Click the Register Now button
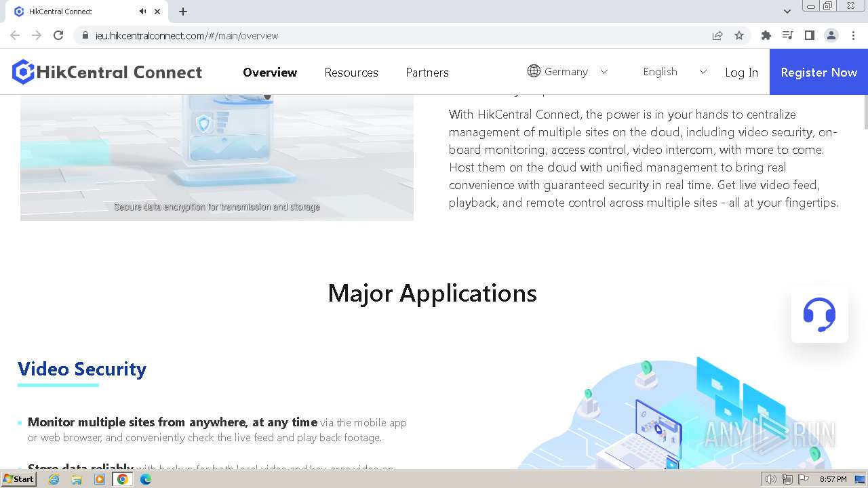Image resolution: width=868 pixels, height=488 pixels. pyautogui.click(x=818, y=72)
